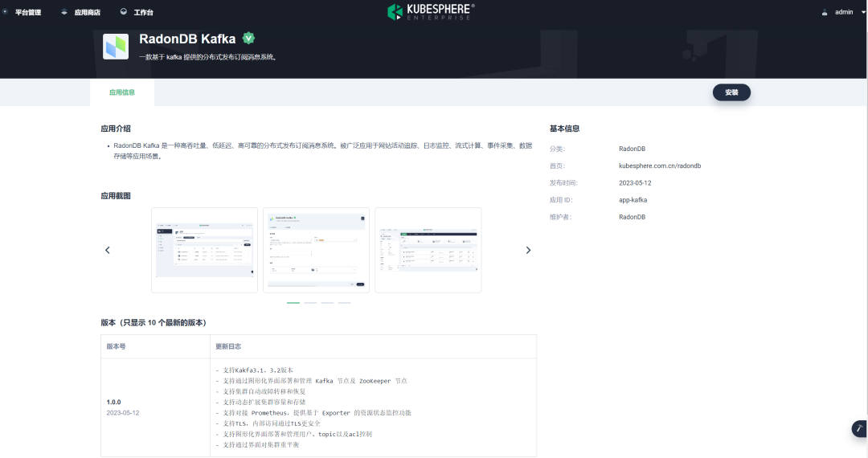Click the 工作台 icon in the top bar
This screenshot has height=458, width=868.
(x=124, y=11)
